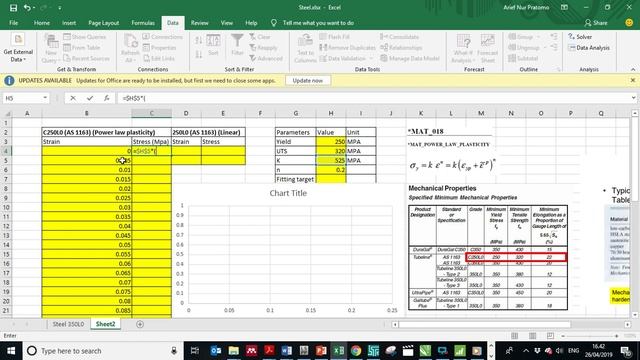The width and height of the screenshot is (640, 360).
Task: Collapse the ribbon with the arrow
Action: [x=633, y=69]
